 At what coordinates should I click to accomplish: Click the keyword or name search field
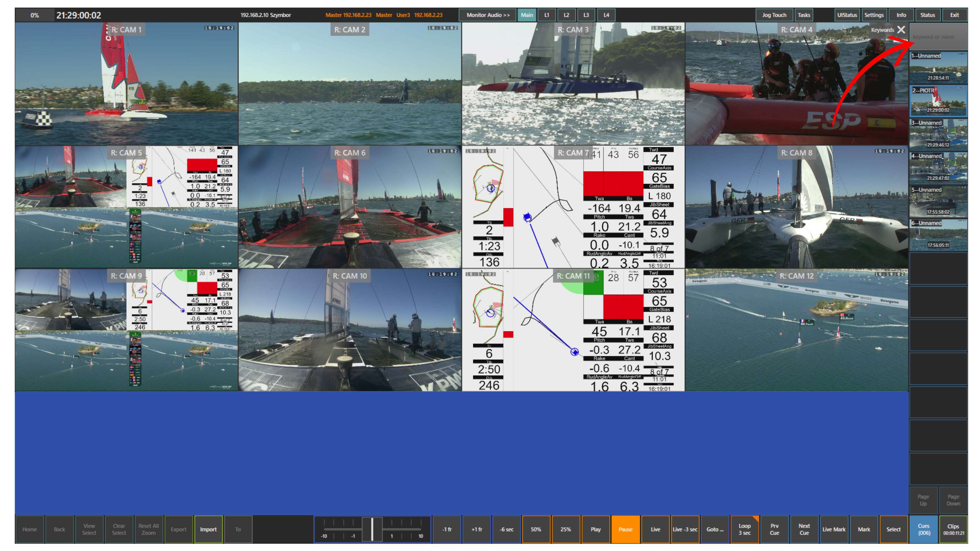pos(938,37)
